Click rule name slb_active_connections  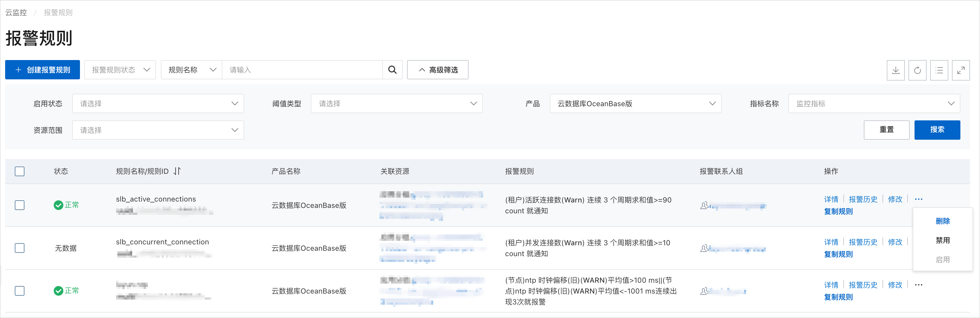[156, 199]
